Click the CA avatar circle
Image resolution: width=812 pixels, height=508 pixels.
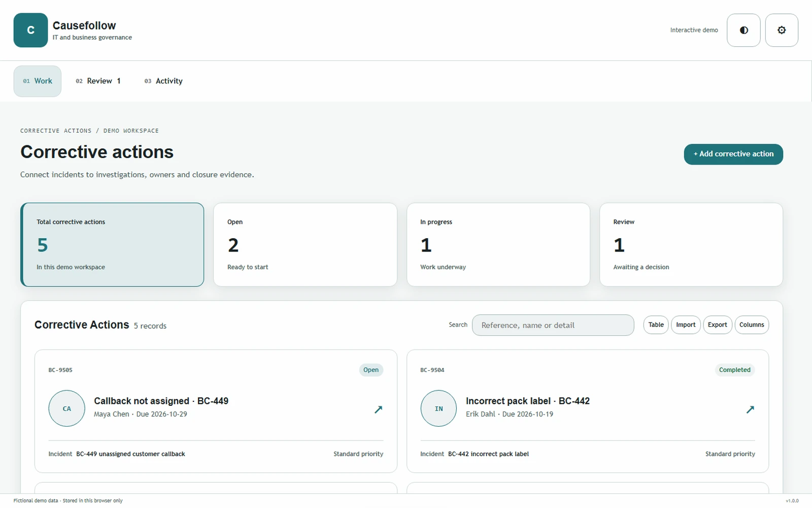click(x=66, y=408)
